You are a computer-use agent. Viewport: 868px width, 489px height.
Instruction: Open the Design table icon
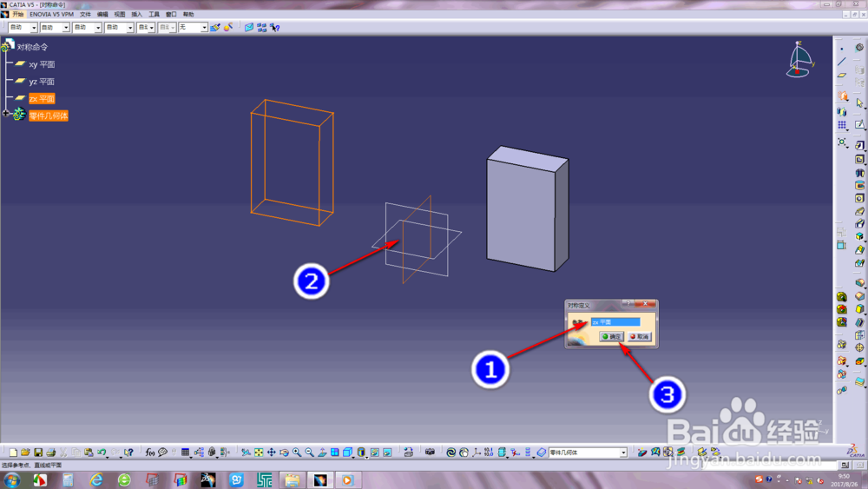coord(186,453)
